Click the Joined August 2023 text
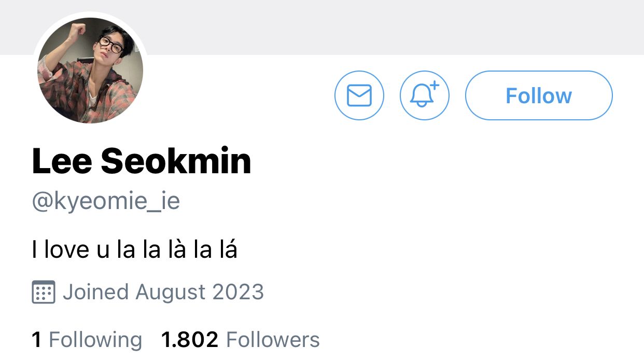Screen dimensions: 644x361 [163, 292]
